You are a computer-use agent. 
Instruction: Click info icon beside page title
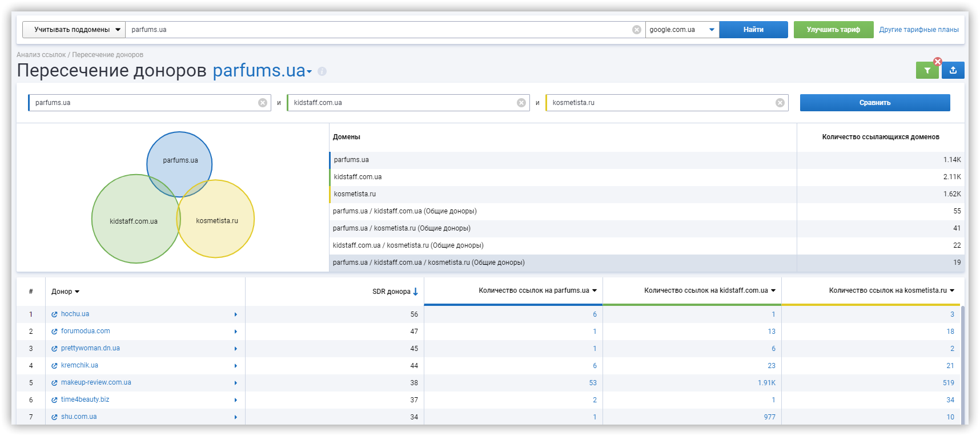coord(322,71)
